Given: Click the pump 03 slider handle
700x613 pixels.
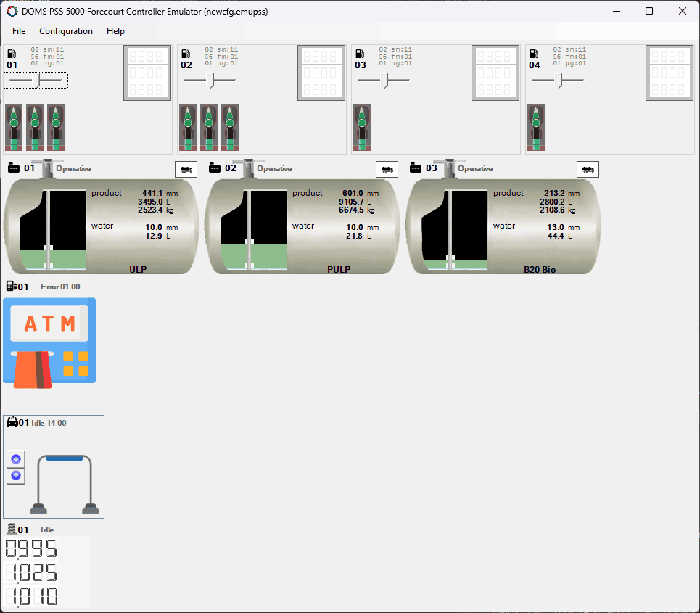Looking at the screenshot, I should (385, 80).
